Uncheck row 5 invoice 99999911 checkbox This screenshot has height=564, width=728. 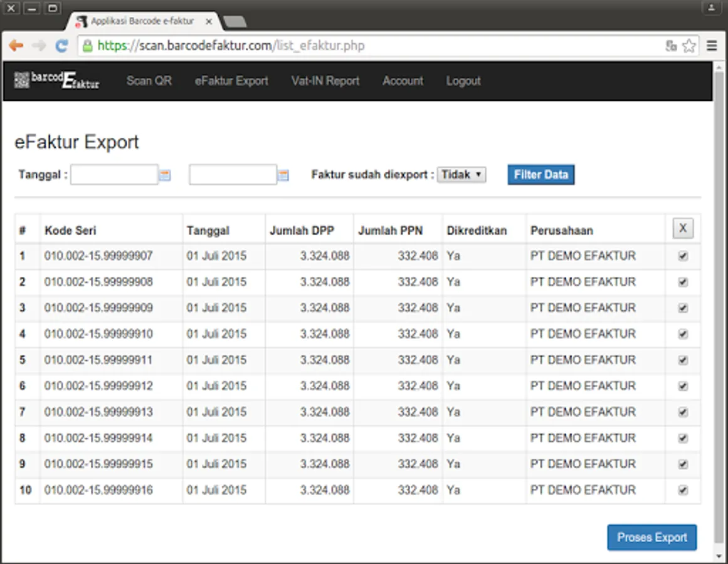pos(683,360)
